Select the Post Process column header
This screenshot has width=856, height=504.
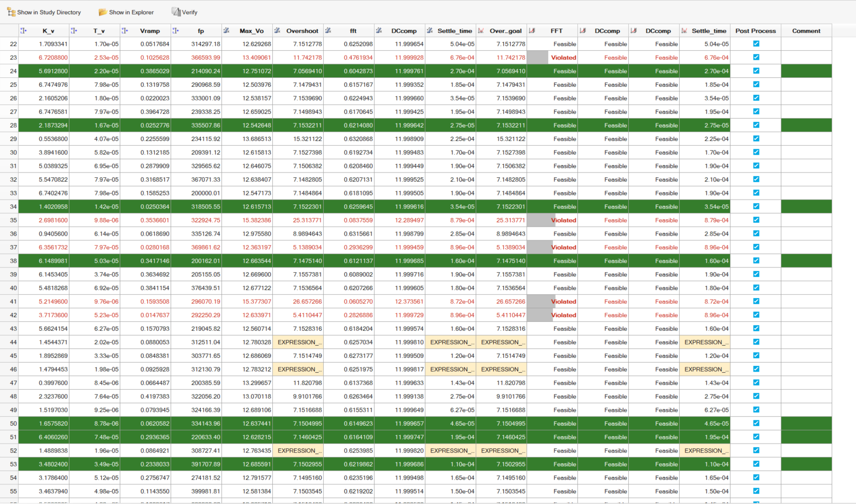coord(755,31)
